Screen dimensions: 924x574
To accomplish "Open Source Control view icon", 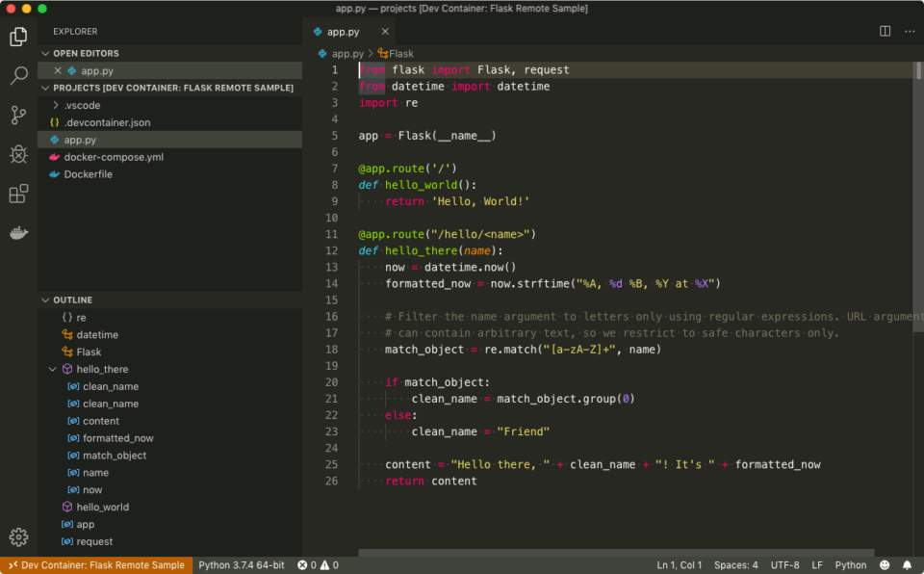I will click(x=18, y=115).
